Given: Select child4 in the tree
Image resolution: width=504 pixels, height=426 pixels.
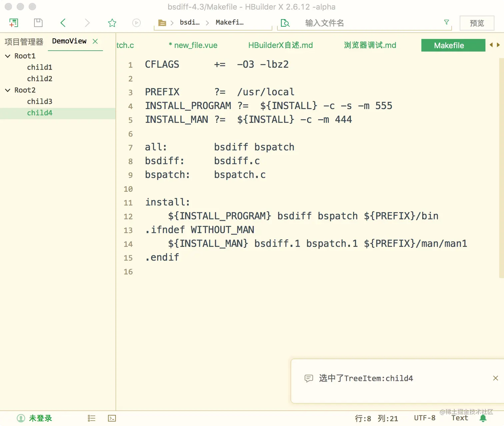Looking at the screenshot, I should point(40,113).
